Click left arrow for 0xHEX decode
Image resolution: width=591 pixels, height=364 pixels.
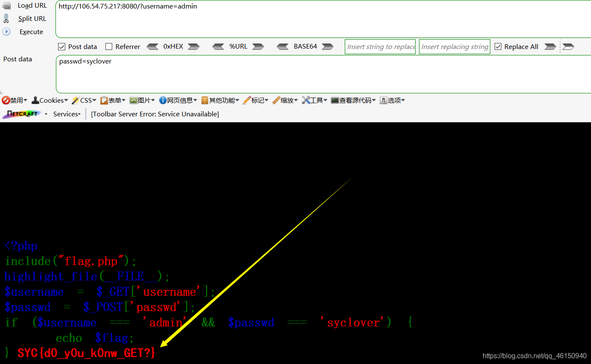point(152,46)
